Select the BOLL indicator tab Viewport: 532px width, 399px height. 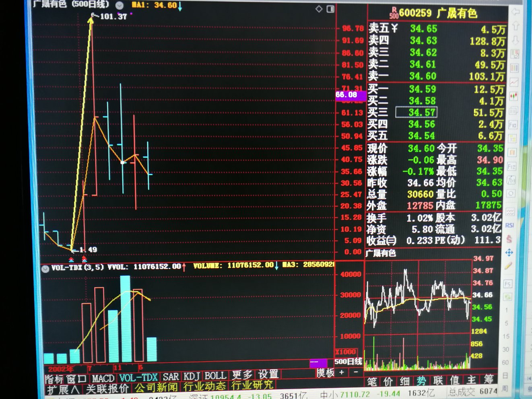point(215,376)
